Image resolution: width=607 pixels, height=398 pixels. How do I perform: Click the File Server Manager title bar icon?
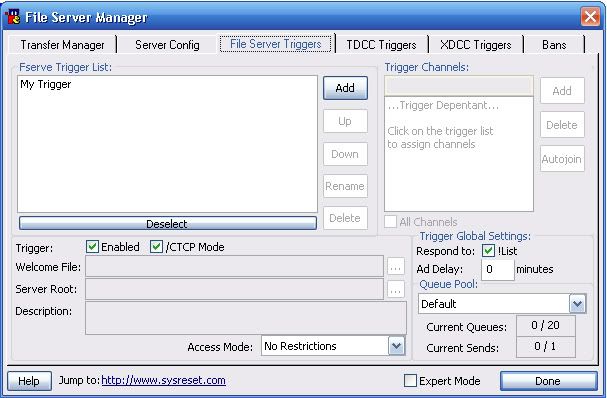pyautogui.click(x=12, y=17)
